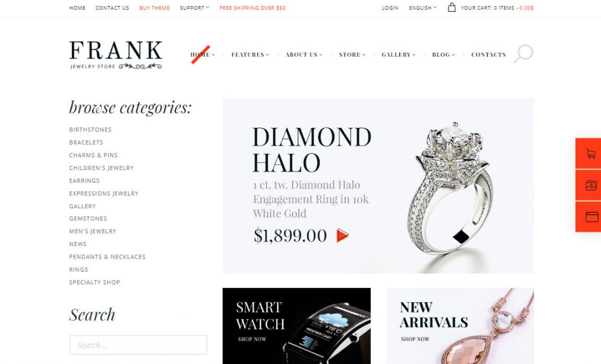Viewport: 601px width, 364px height.
Task: Expand the Features menu dropdown
Action: coord(250,55)
